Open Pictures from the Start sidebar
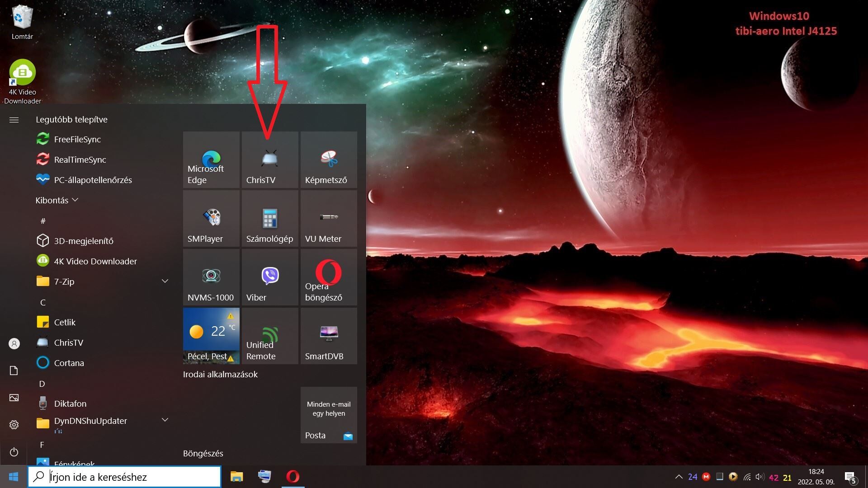The image size is (868, 488). (x=14, y=398)
